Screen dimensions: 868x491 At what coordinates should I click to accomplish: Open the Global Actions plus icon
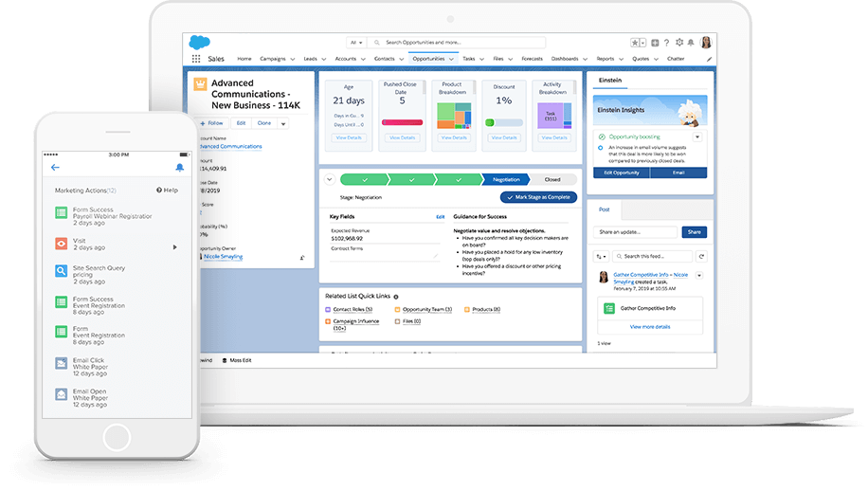[655, 43]
